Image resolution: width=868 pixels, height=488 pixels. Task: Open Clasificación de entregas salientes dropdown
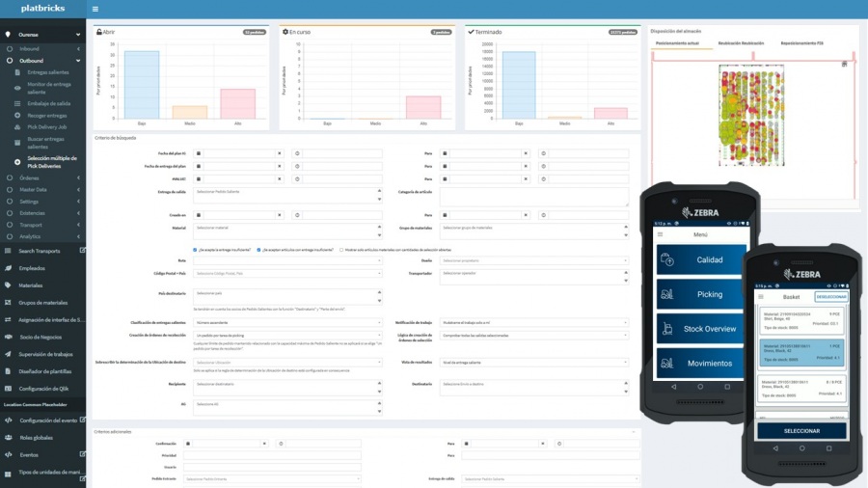coord(287,322)
